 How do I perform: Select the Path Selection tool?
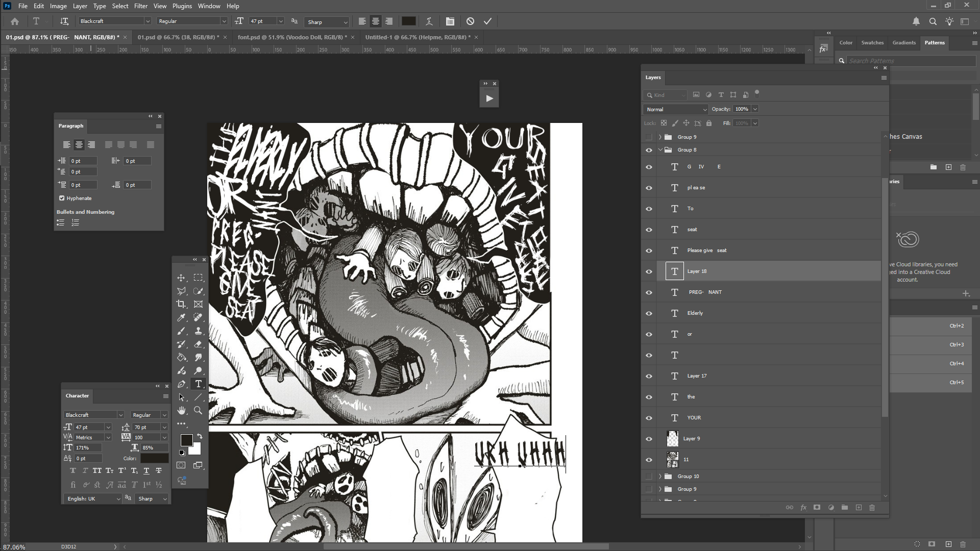click(x=181, y=397)
